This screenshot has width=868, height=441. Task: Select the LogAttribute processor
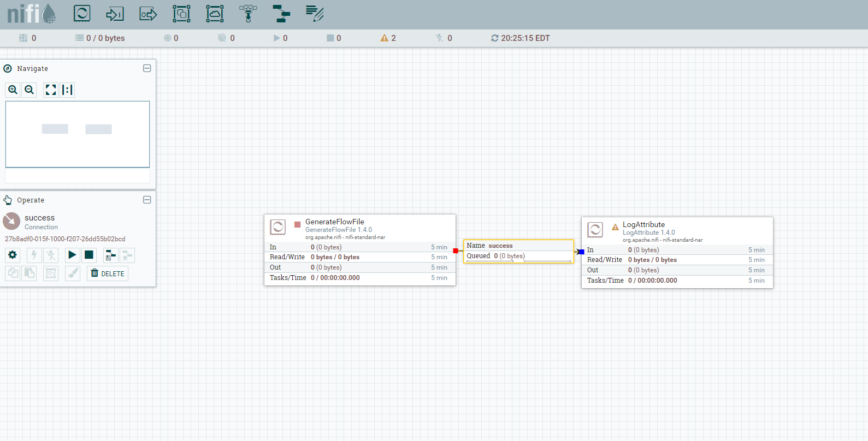click(677, 253)
